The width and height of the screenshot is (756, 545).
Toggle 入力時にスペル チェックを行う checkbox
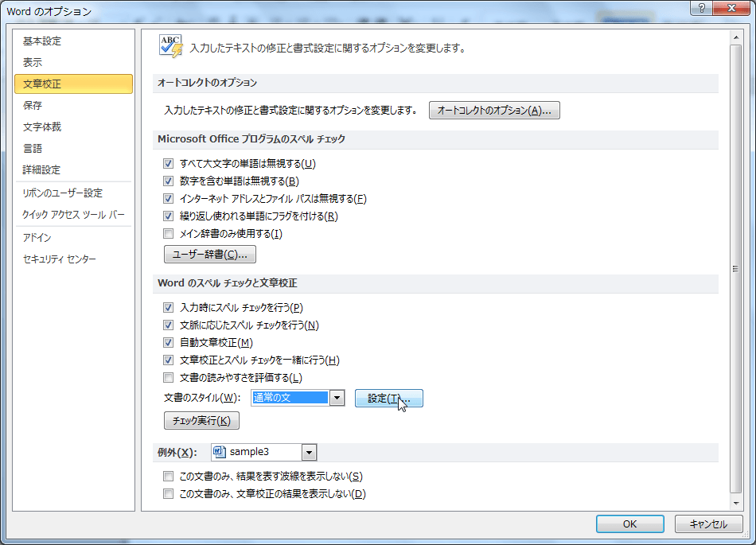click(x=168, y=307)
